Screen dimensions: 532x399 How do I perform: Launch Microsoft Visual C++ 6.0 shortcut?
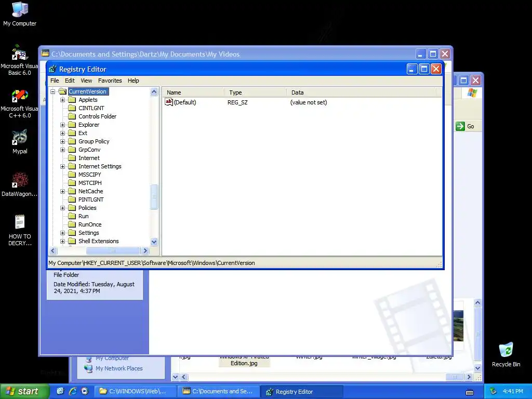(20, 103)
